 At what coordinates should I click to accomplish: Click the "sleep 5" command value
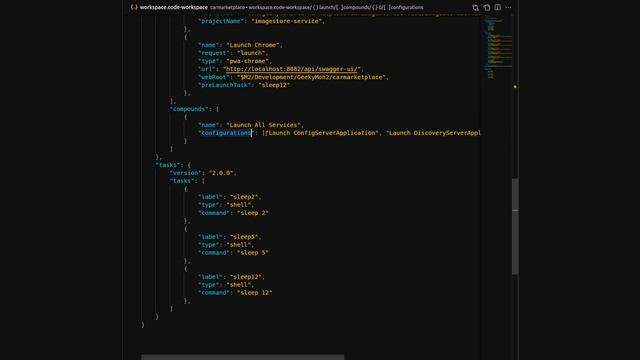[x=253, y=253]
